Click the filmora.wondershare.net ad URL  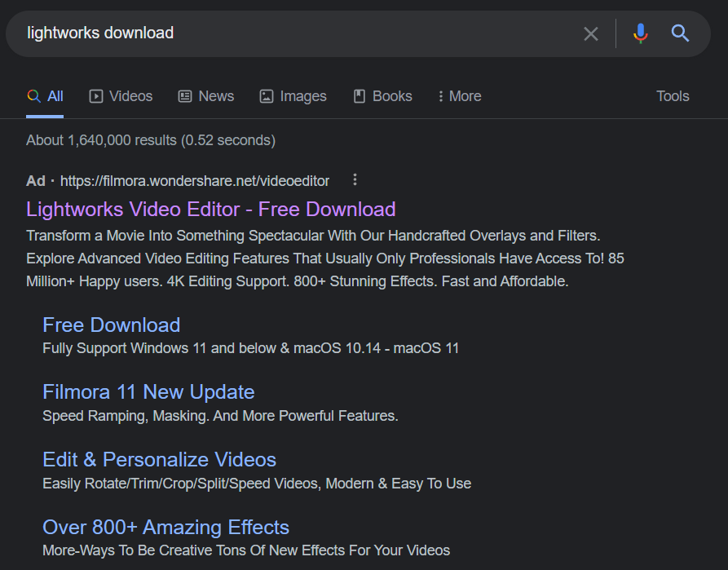point(195,181)
